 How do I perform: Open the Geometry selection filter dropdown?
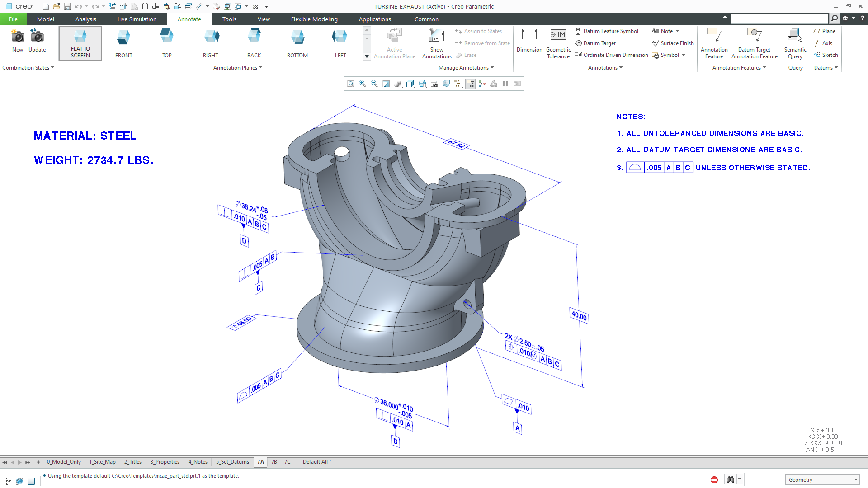tap(856, 480)
